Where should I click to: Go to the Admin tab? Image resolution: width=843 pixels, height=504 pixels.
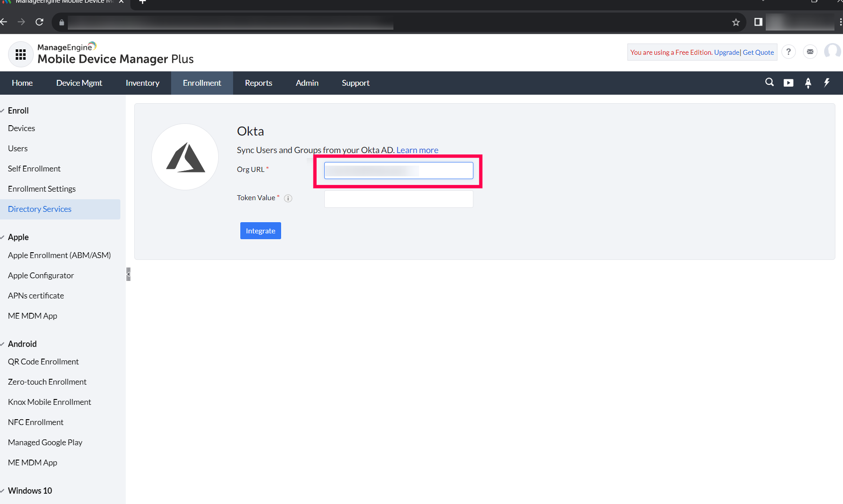tap(307, 83)
